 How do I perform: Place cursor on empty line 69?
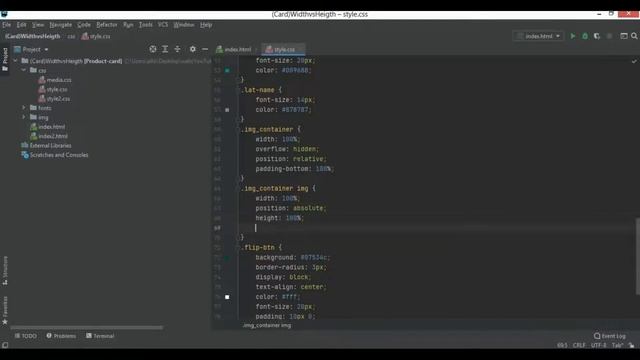tap(437, 228)
